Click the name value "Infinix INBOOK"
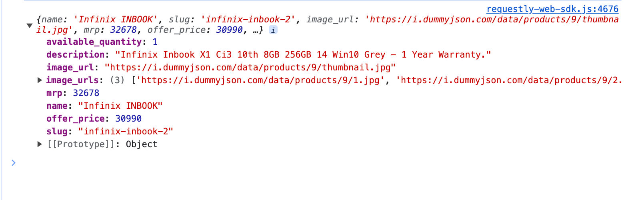Screen dimensions: 644x200 click(120, 106)
